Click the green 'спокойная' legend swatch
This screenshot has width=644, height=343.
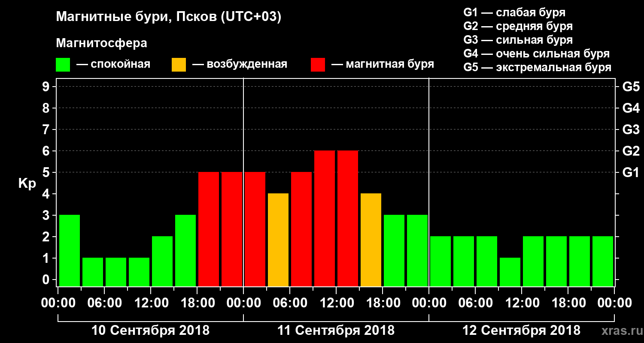click(63, 65)
